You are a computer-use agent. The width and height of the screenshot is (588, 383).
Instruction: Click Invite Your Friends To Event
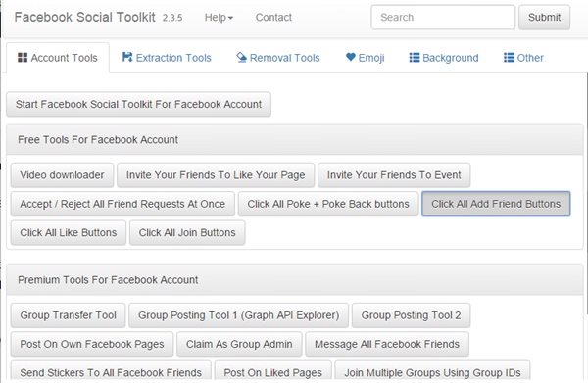pyautogui.click(x=394, y=175)
